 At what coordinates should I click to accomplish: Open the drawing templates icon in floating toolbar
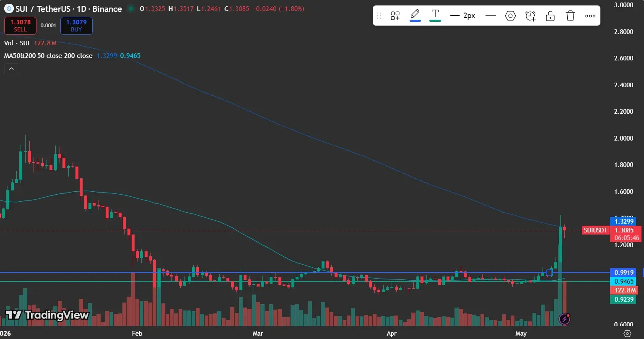(x=395, y=16)
